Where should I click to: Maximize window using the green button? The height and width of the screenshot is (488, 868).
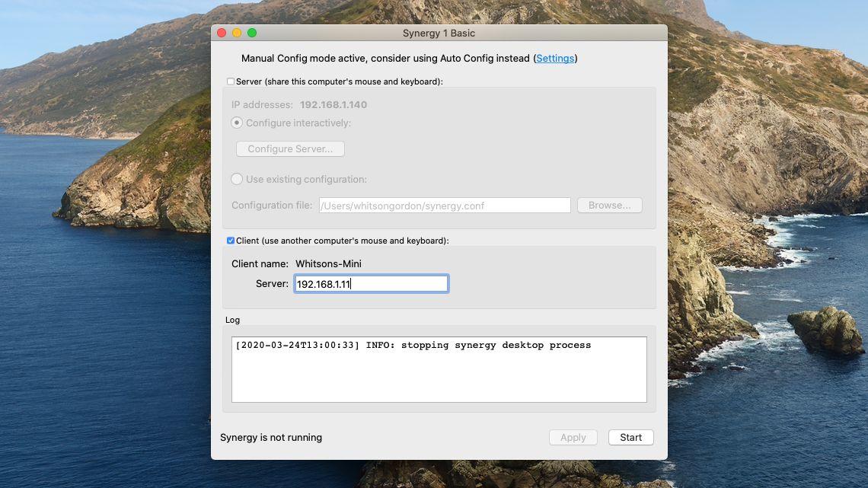click(x=252, y=33)
